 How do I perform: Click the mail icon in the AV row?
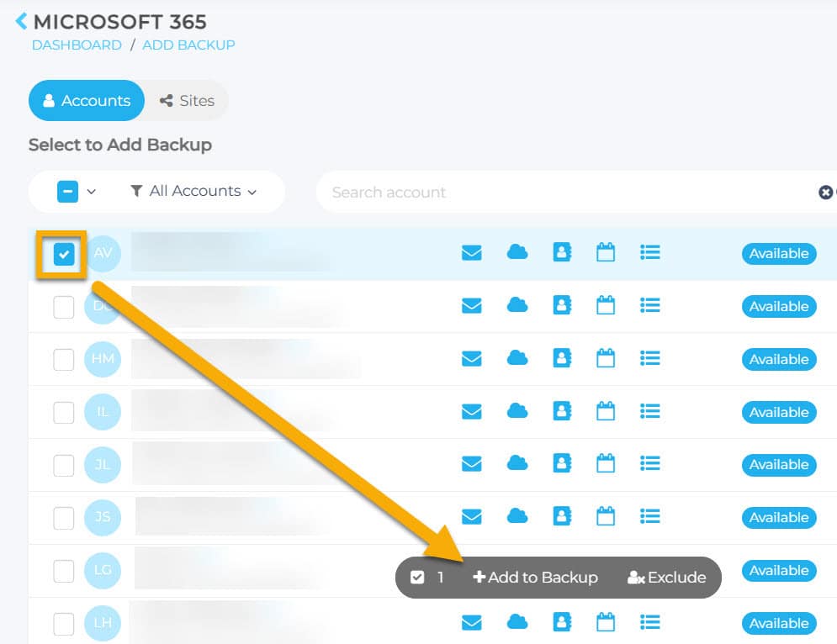tap(471, 252)
